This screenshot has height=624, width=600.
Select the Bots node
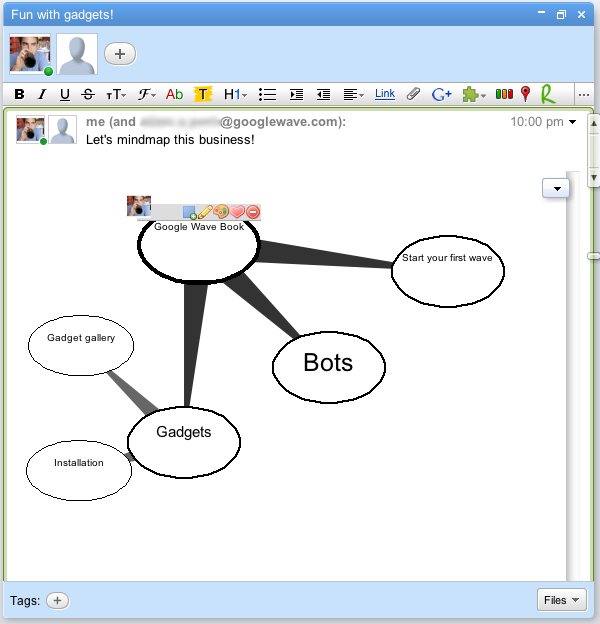click(x=329, y=367)
